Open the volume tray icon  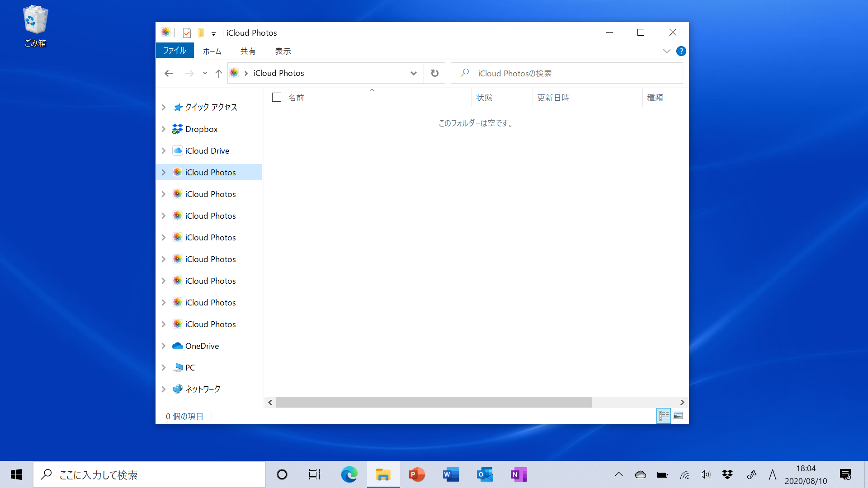pyautogui.click(x=705, y=474)
